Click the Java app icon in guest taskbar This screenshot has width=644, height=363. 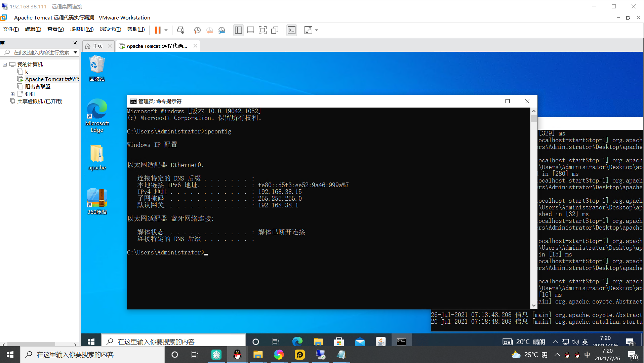pos(380,342)
